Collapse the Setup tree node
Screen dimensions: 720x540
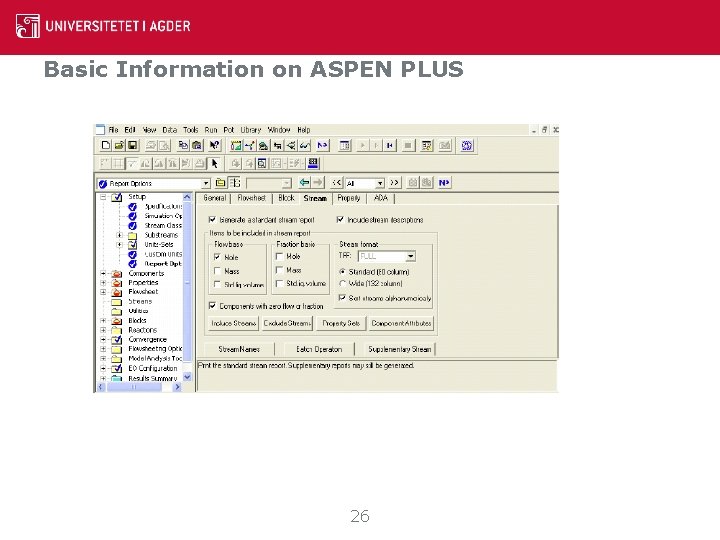point(103,197)
